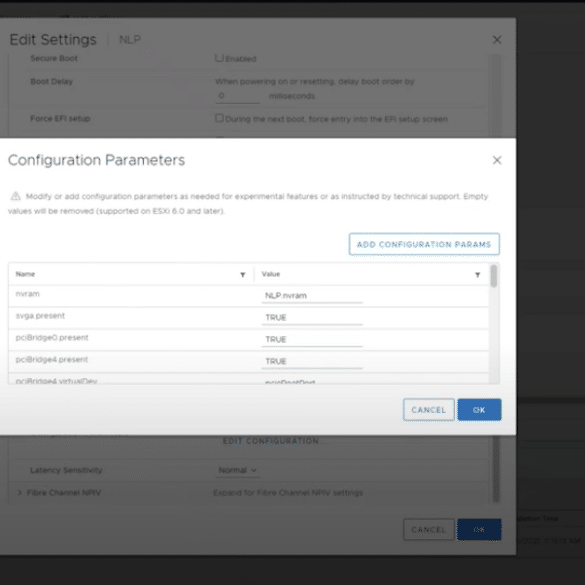This screenshot has width=585, height=585.
Task: Click the Boot Delay milliseconds field
Action: coord(237,96)
